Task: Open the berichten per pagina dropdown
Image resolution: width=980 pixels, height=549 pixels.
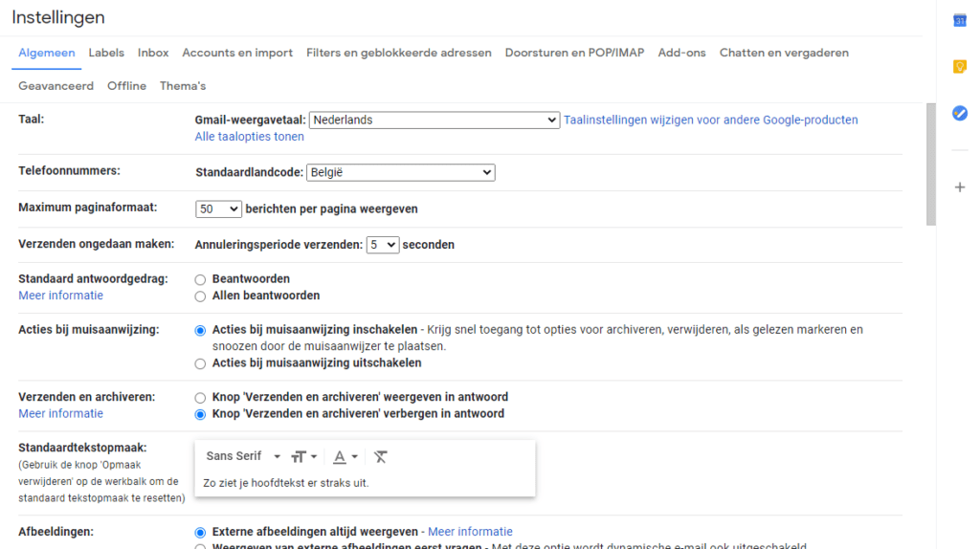Action: coord(218,209)
